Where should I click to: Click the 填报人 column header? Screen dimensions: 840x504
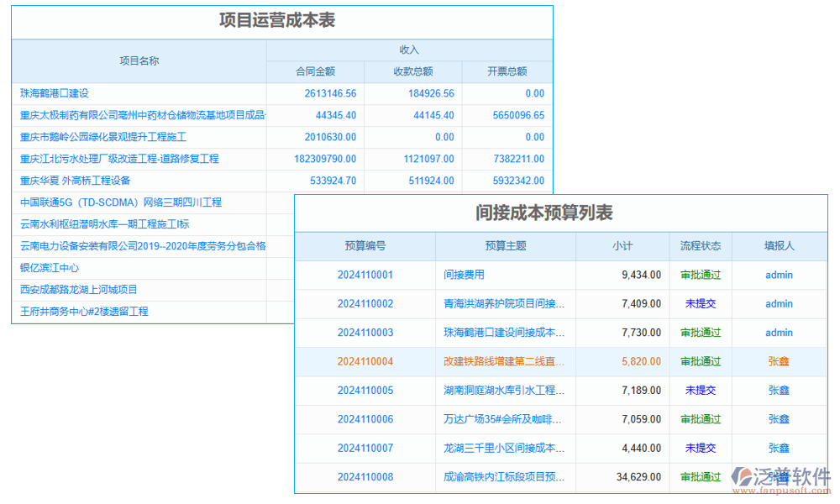coord(779,246)
